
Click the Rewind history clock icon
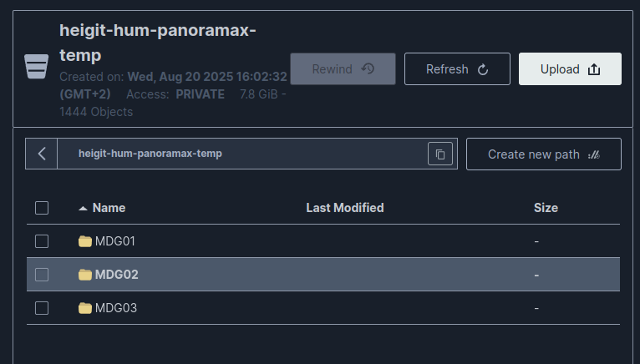click(368, 68)
